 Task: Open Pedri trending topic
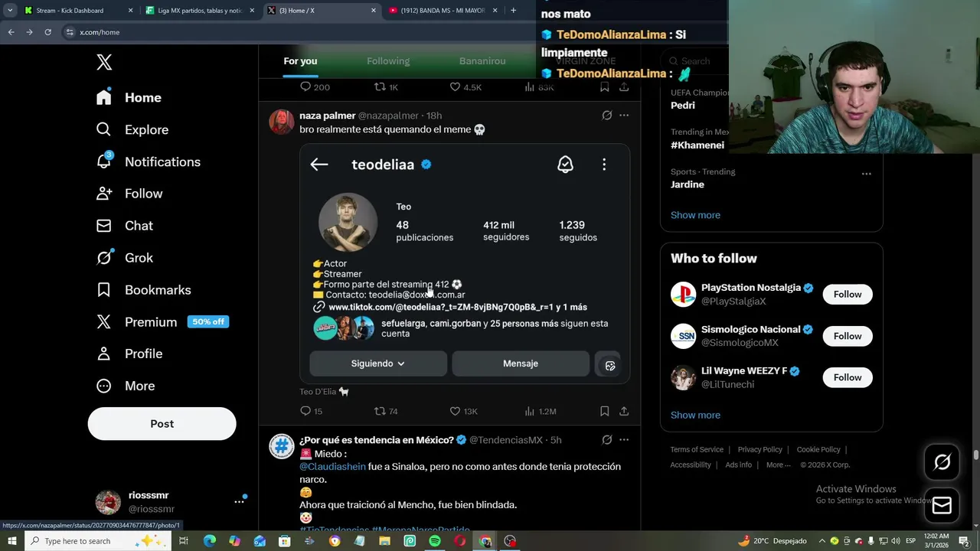click(x=683, y=106)
